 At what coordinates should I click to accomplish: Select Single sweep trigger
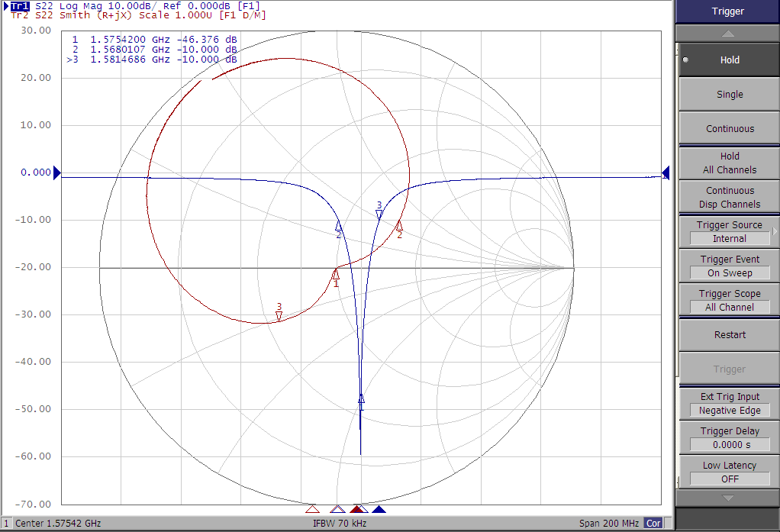pyautogui.click(x=729, y=94)
